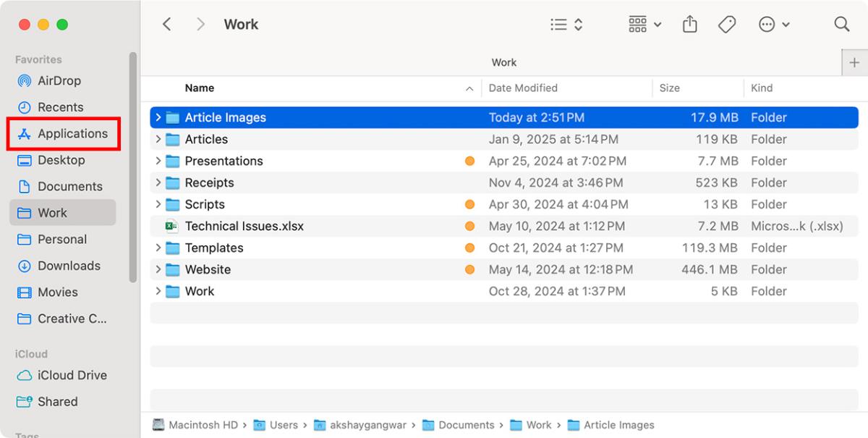Screen dimensions: 868x438
Task: Click Work in the path bar
Action: [531, 425]
